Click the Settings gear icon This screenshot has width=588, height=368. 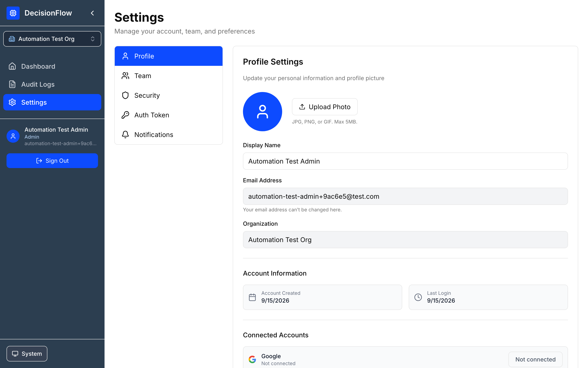(12, 102)
